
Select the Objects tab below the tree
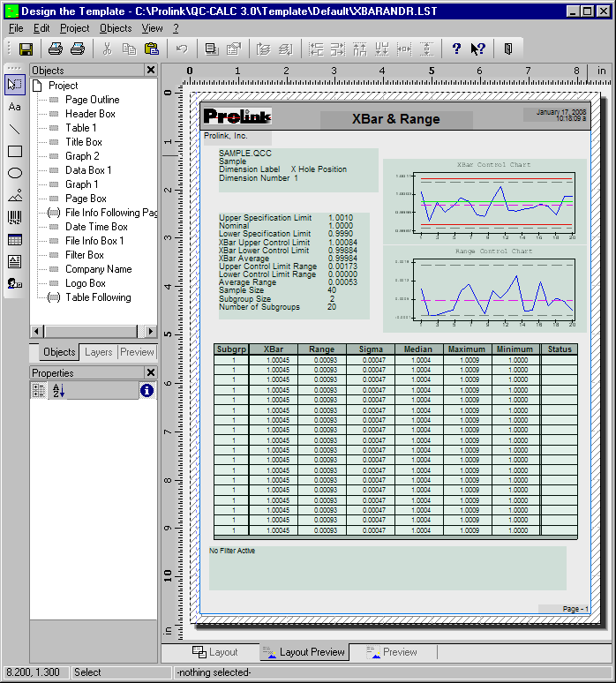point(59,352)
